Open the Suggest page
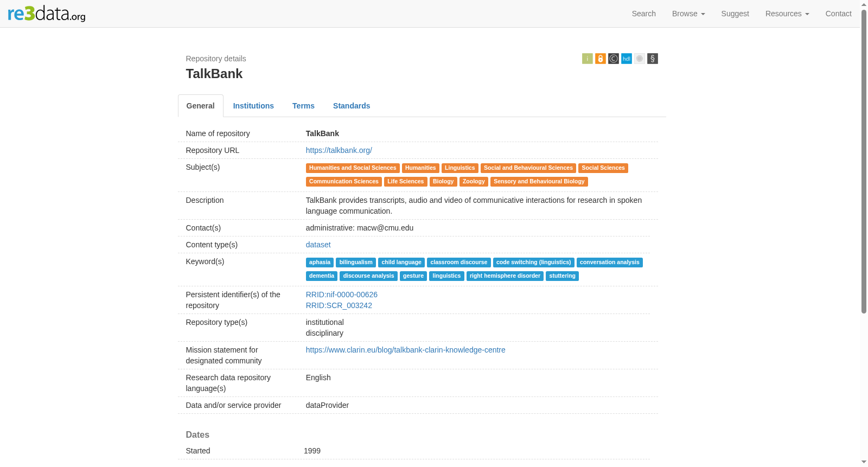868x467 pixels. pos(735,14)
